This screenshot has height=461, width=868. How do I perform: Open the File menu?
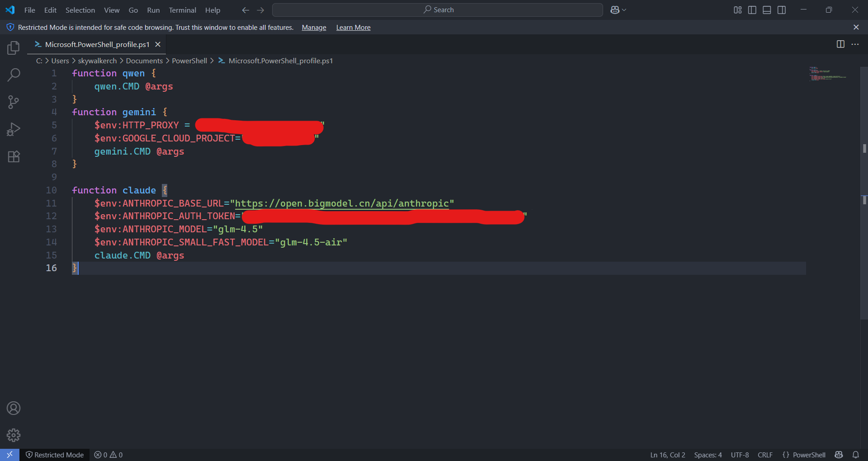(x=30, y=10)
